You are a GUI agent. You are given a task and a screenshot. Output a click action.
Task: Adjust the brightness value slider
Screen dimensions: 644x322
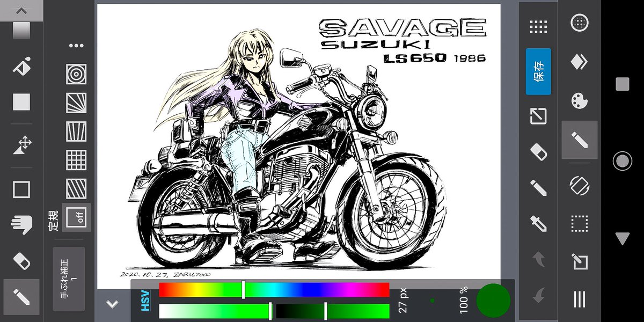[x=332, y=311]
